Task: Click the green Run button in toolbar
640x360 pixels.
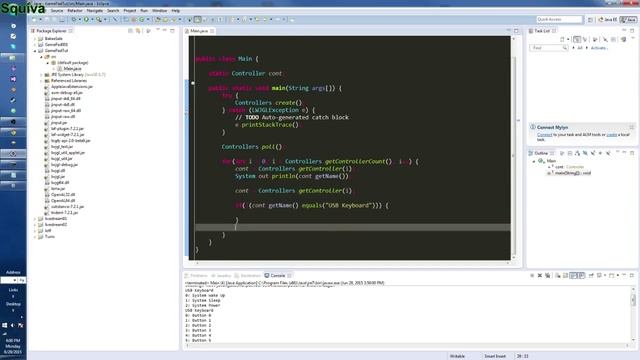Action: point(86,19)
